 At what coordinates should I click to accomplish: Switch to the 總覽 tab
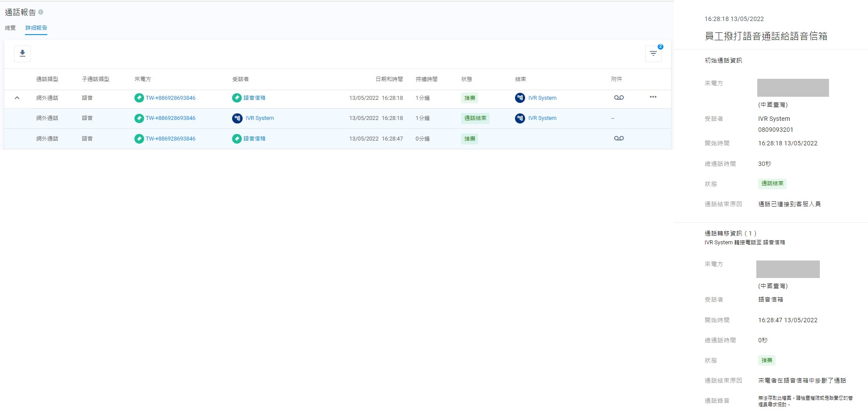pyautogui.click(x=10, y=28)
